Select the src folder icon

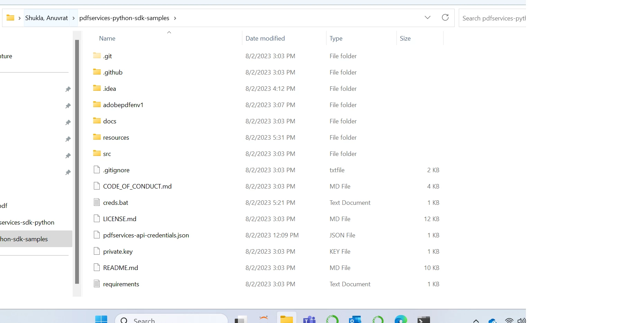pos(97,153)
